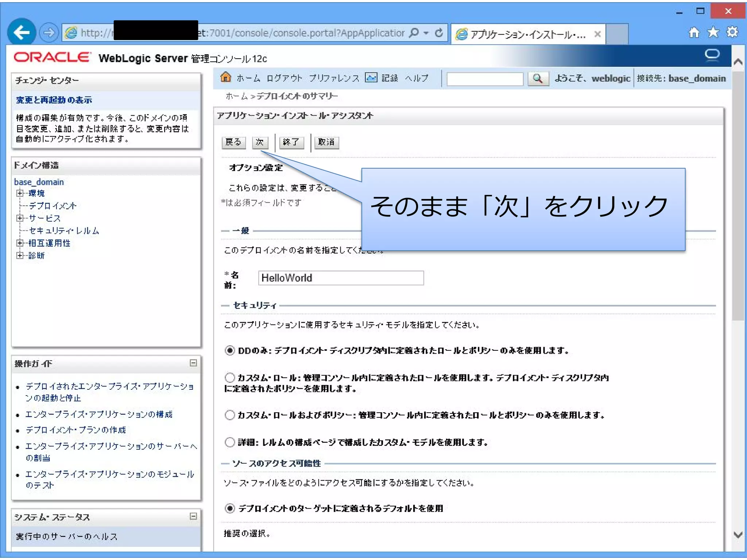Screen dimensions: 747x560
Task: Click the 戻る button
Action: tap(233, 142)
